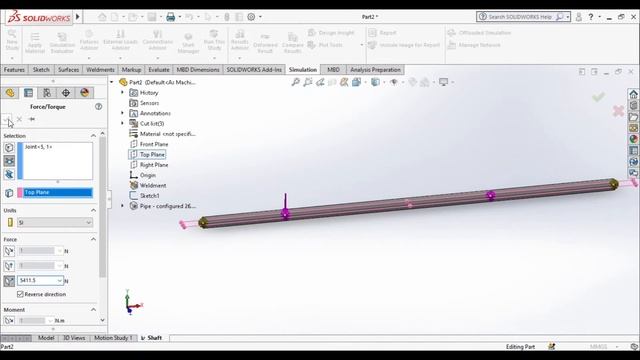Screen dimensions: 640x360
Task: Open the PropertyManager tab
Action: click(x=29, y=93)
